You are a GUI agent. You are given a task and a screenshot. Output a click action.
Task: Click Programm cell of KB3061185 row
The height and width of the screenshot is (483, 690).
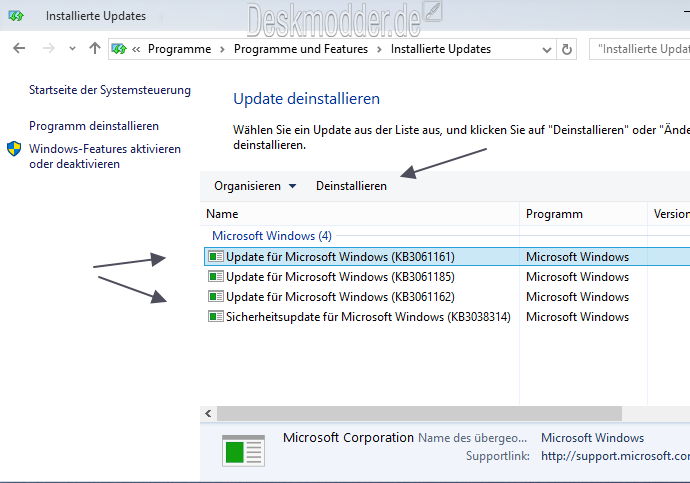pos(577,277)
